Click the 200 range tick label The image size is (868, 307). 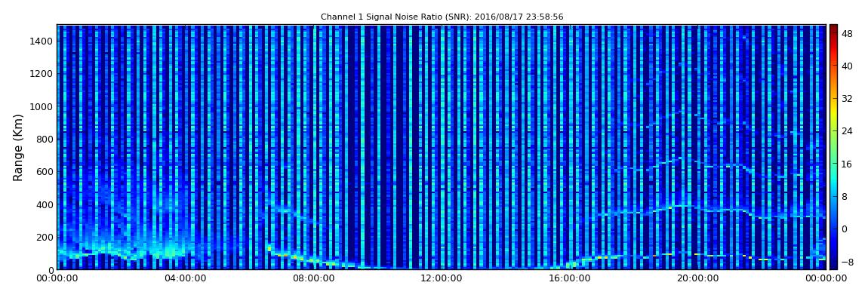tap(45, 238)
